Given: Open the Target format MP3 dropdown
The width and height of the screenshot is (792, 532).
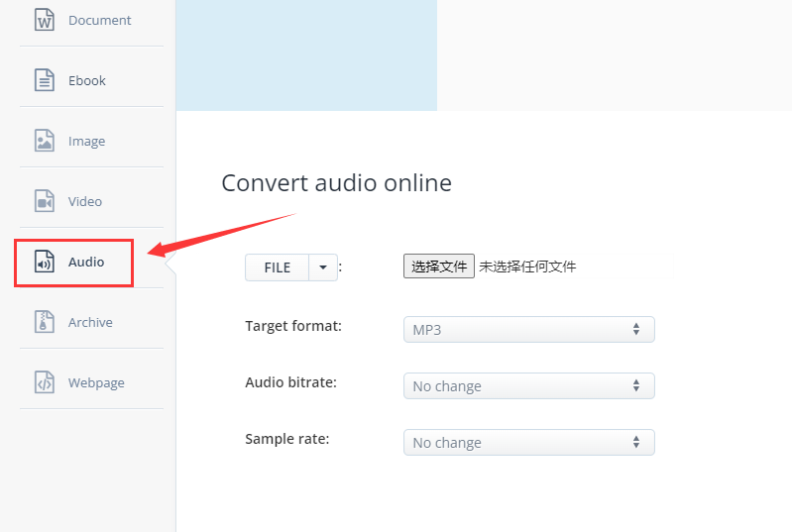Looking at the screenshot, I should (528, 330).
